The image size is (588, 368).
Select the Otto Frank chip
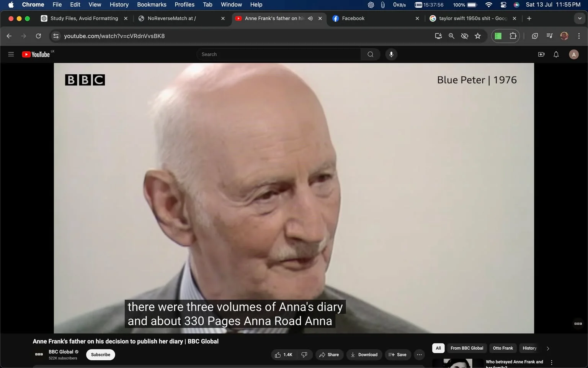click(x=503, y=348)
